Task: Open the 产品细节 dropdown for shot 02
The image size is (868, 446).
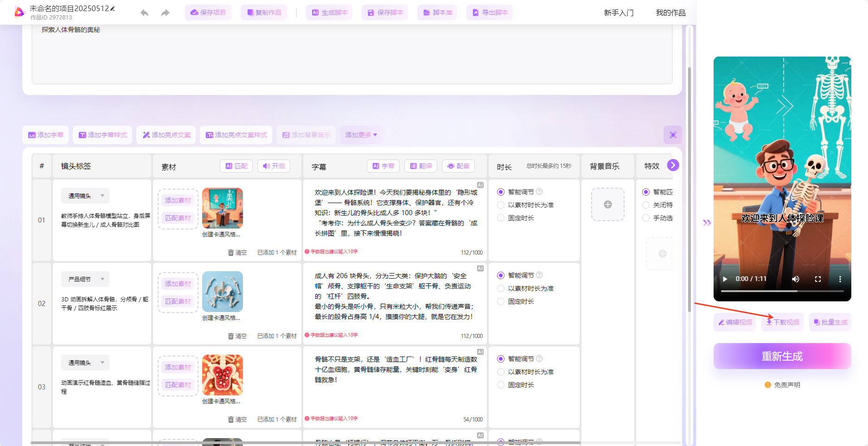Action: point(85,279)
